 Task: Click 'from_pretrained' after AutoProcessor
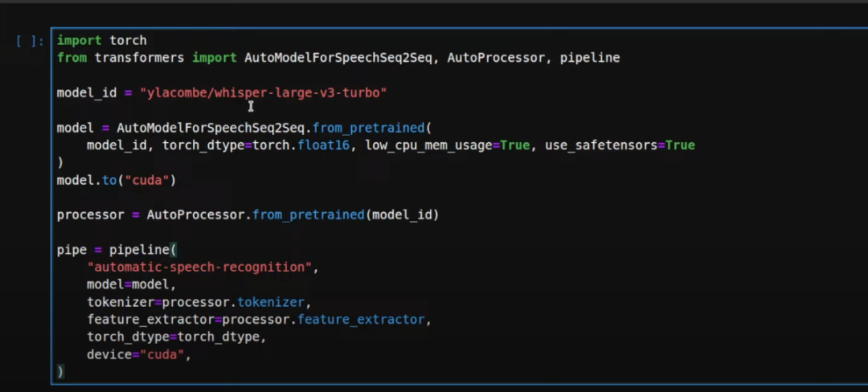[309, 214]
